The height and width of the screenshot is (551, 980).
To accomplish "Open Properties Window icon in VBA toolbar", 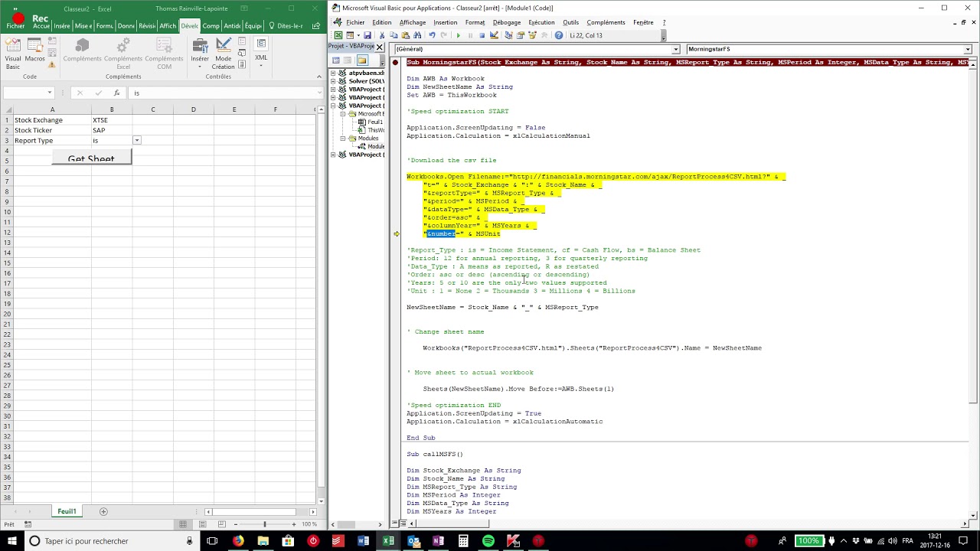I will [521, 35].
